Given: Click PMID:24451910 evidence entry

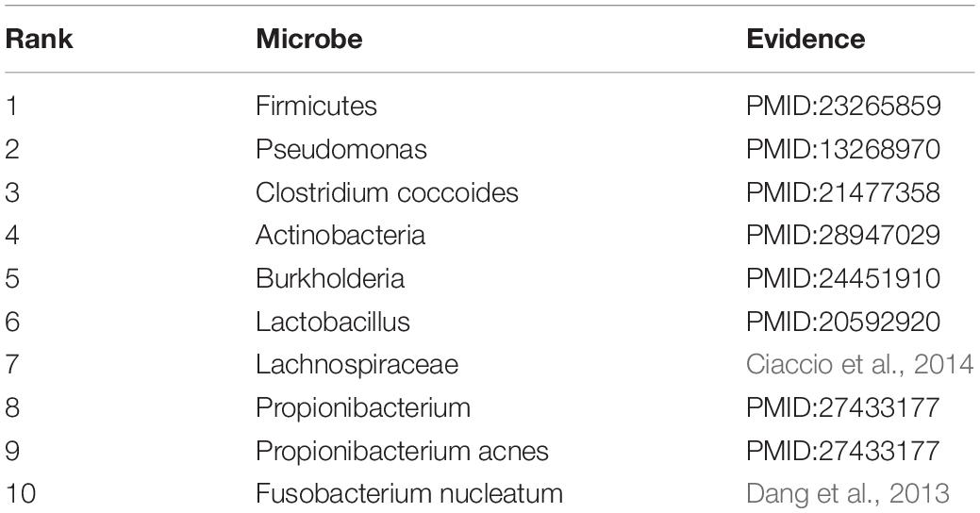Looking at the screenshot, I should (x=843, y=278).
